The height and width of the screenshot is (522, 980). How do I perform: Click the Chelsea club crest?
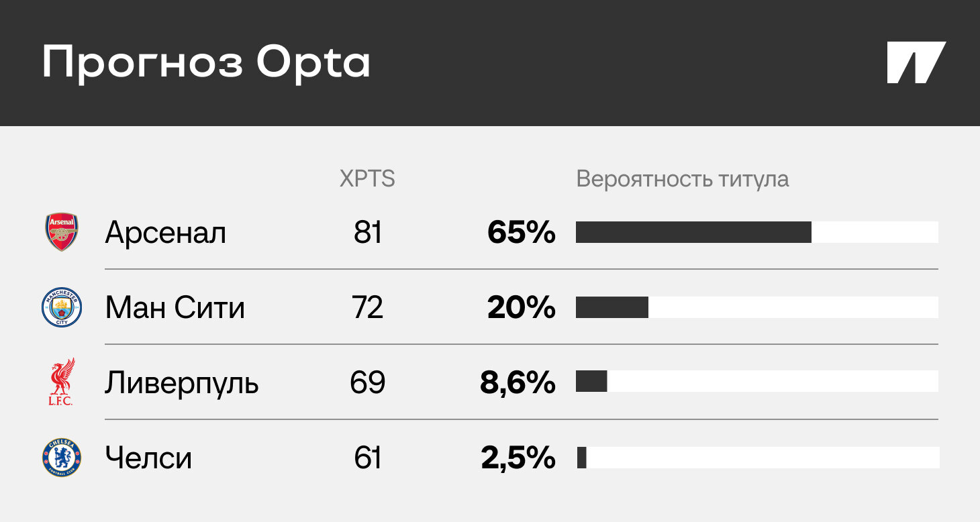61,458
